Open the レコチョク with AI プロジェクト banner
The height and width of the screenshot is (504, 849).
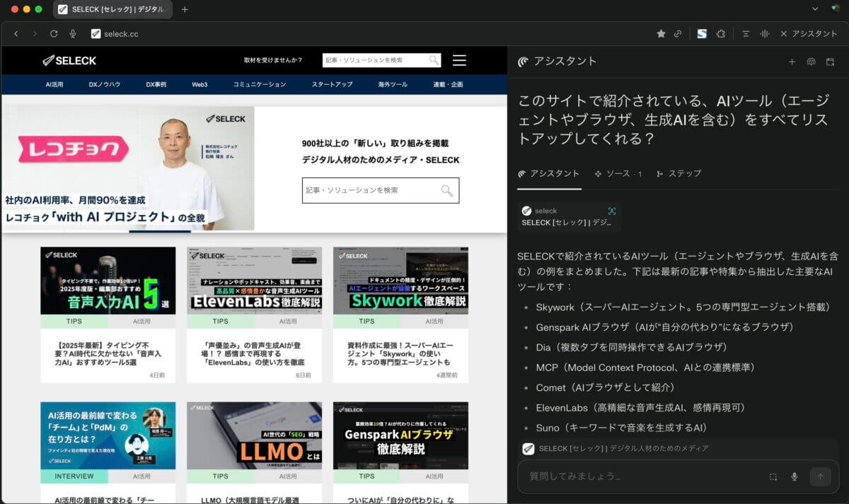[128, 168]
